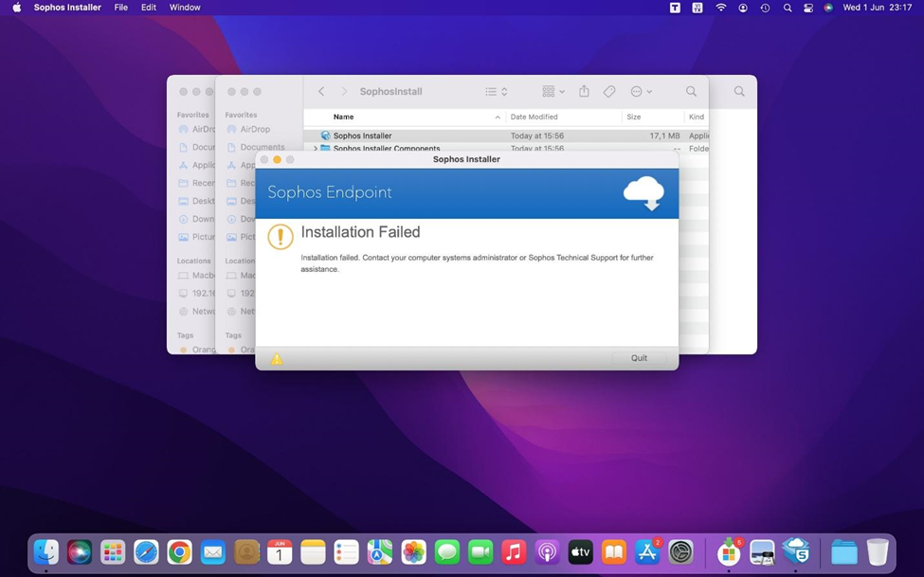
Task: Open Control Center in the menu bar
Action: [x=808, y=8]
